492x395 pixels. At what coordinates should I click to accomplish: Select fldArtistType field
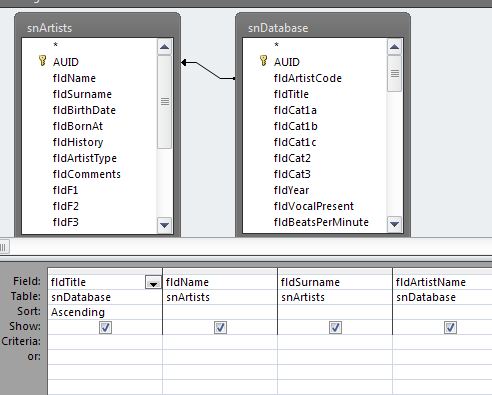click(85, 158)
